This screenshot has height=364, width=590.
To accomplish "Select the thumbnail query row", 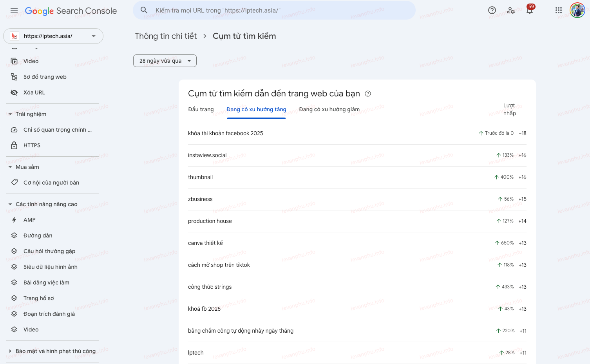I will coord(357,177).
